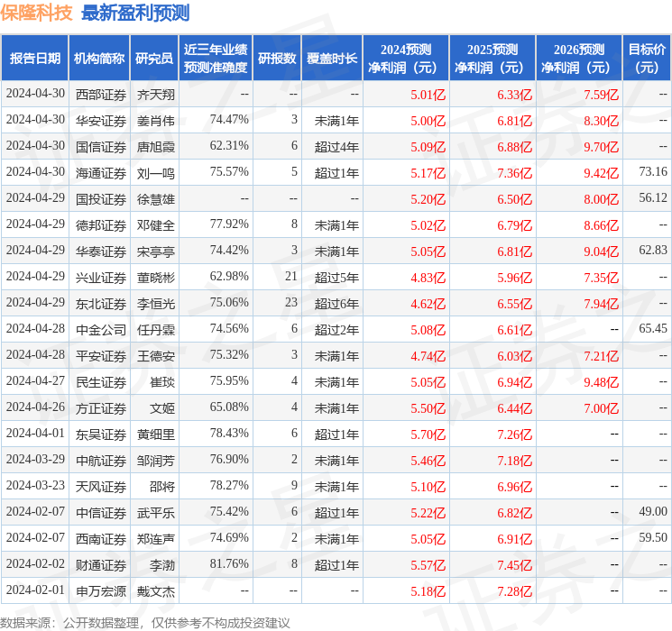Select 国投证券 institution cell
672x631 pixels.
point(101,199)
